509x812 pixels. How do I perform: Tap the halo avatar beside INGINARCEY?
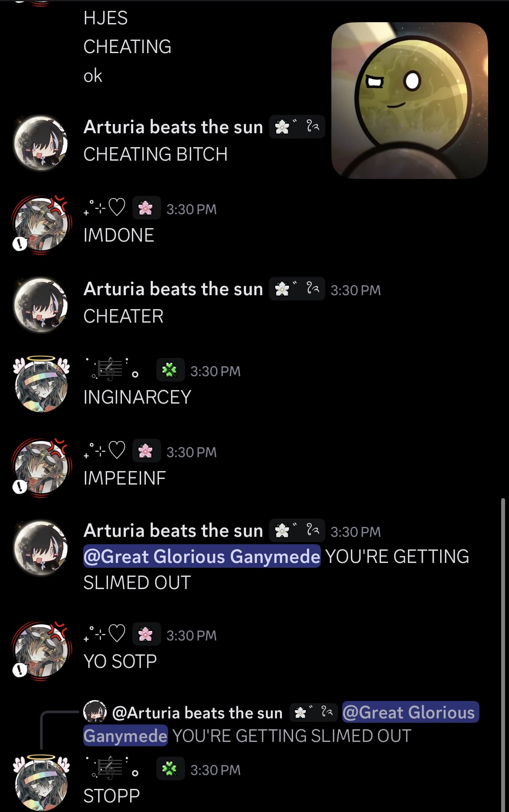(x=41, y=384)
